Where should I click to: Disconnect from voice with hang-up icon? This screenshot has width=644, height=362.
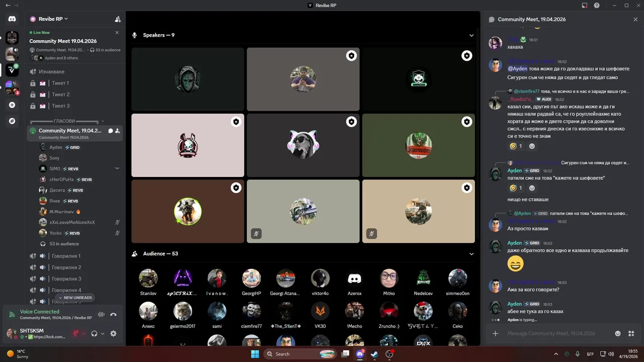point(114,315)
